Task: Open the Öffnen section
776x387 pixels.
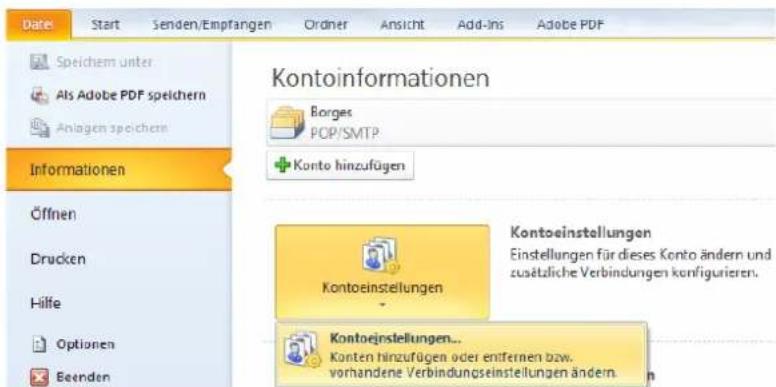Action: click(53, 214)
